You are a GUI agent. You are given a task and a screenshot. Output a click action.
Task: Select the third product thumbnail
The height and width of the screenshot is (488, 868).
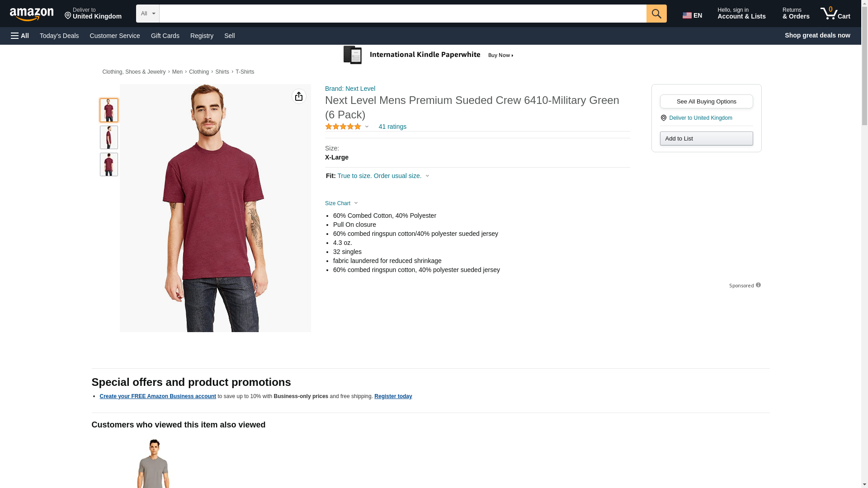pyautogui.click(x=109, y=164)
